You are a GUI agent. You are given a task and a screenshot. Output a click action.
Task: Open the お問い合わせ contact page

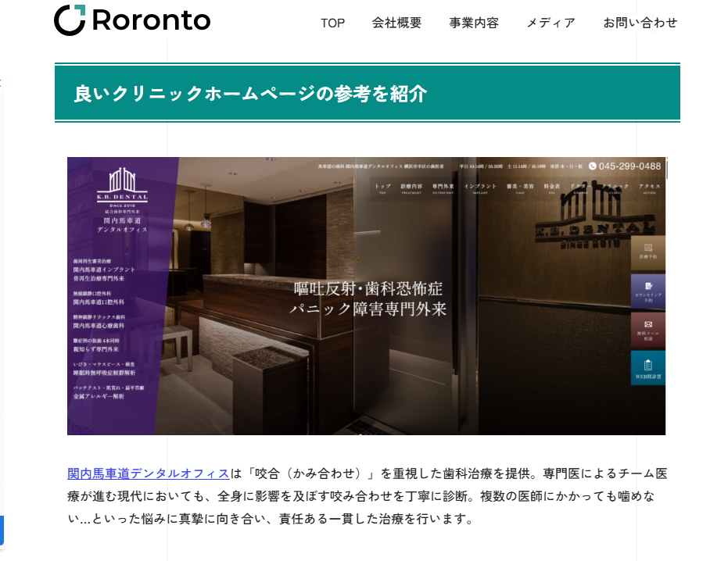click(640, 23)
